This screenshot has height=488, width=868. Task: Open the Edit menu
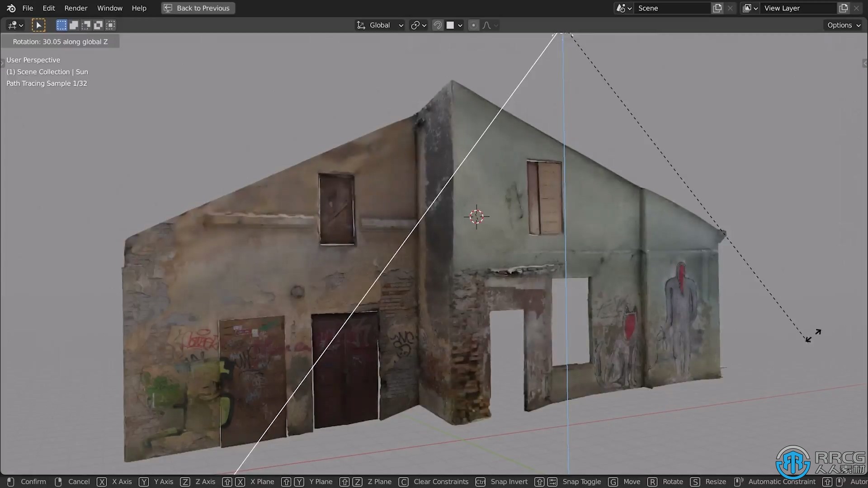(x=48, y=8)
